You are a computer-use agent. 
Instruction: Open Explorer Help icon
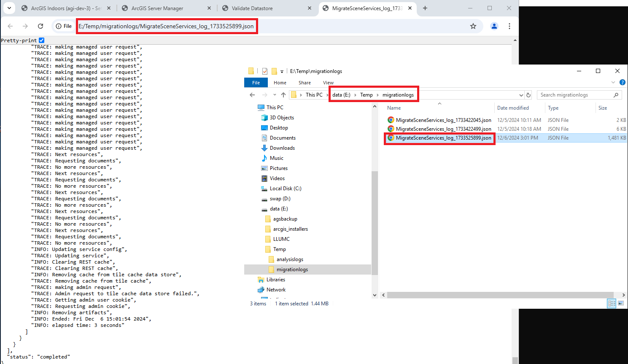[x=622, y=82]
